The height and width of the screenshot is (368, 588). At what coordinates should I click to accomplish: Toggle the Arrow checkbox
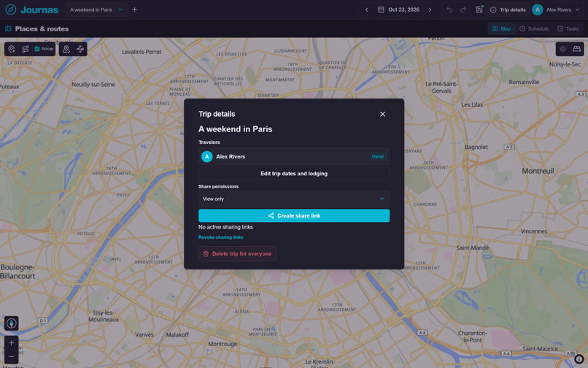point(37,49)
